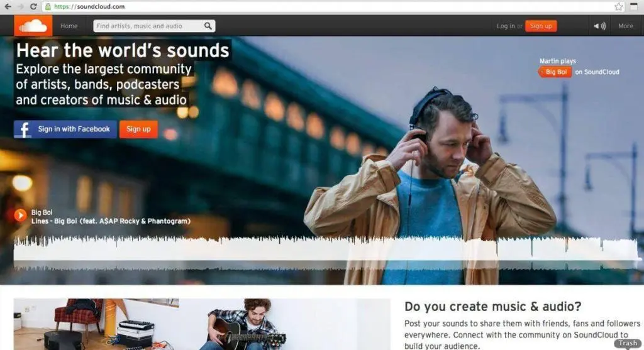Open the orange Big Boi tag badge
Viewport: 644px width, 350px height.
coord(555,72)
